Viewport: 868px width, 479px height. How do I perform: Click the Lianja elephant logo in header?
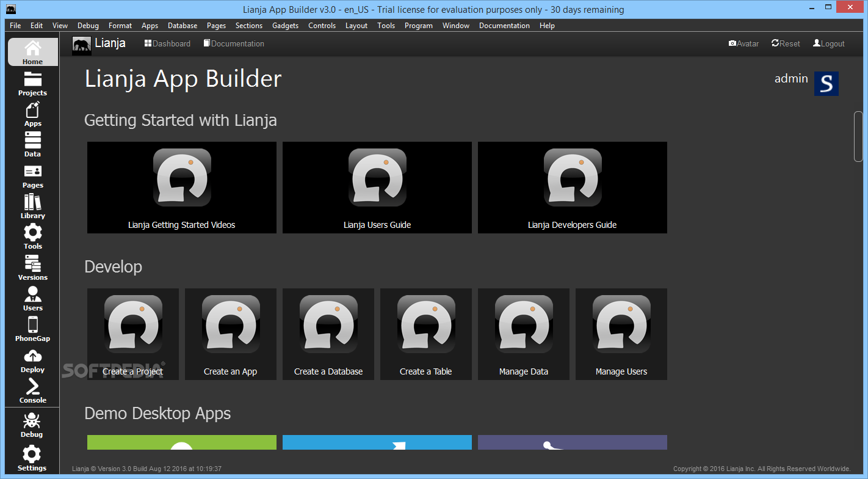pos(82,46)
